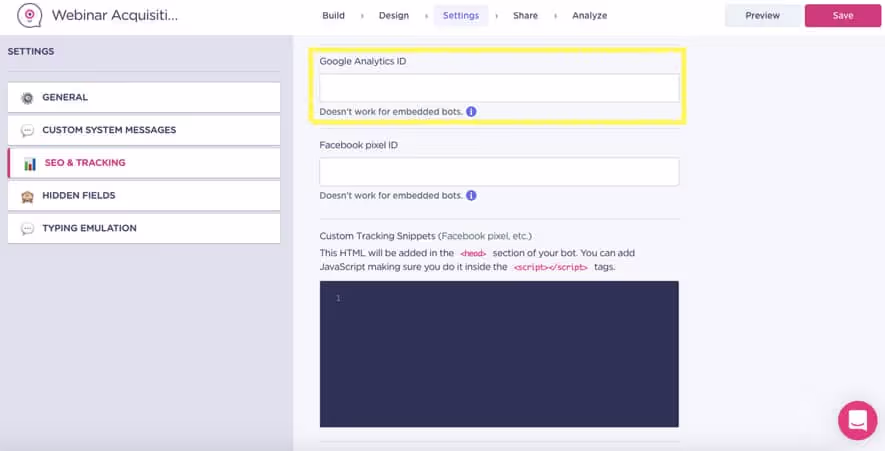This screenshot has width=885, height=451.
Task: Open CUSTOM SYSTEM MESSAGES section
Action: point(144,130)
